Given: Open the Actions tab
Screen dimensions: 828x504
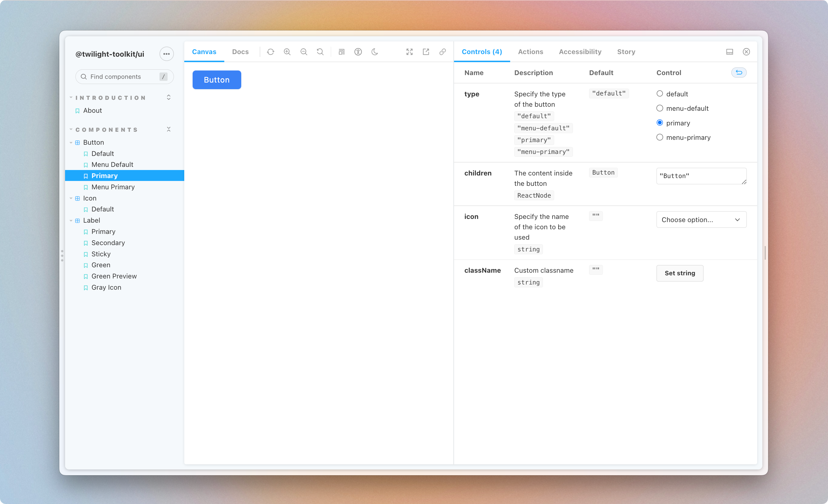Looking at the screenshot, I should [530, 52].
